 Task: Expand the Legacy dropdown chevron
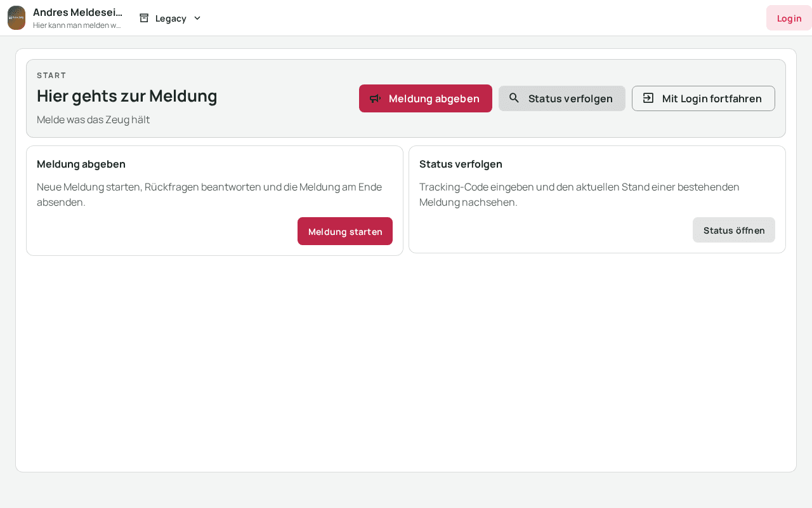pyautogui.click(x=197, y=18)
